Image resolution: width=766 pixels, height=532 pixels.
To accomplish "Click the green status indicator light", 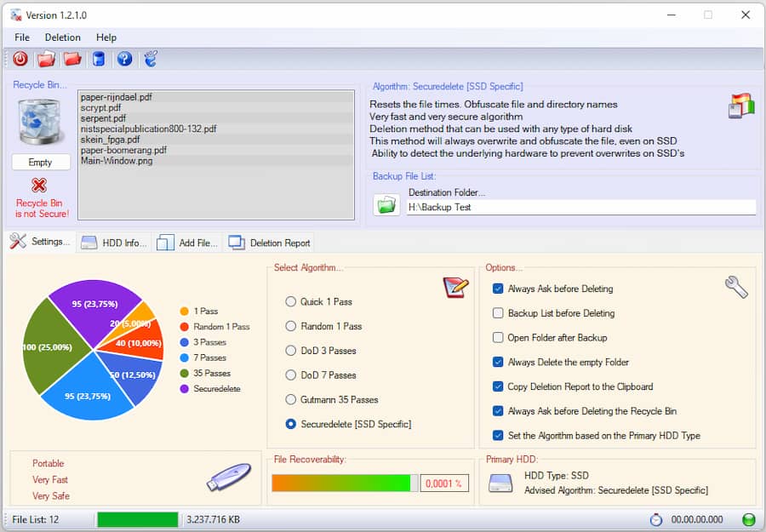I will click(748, 519).
